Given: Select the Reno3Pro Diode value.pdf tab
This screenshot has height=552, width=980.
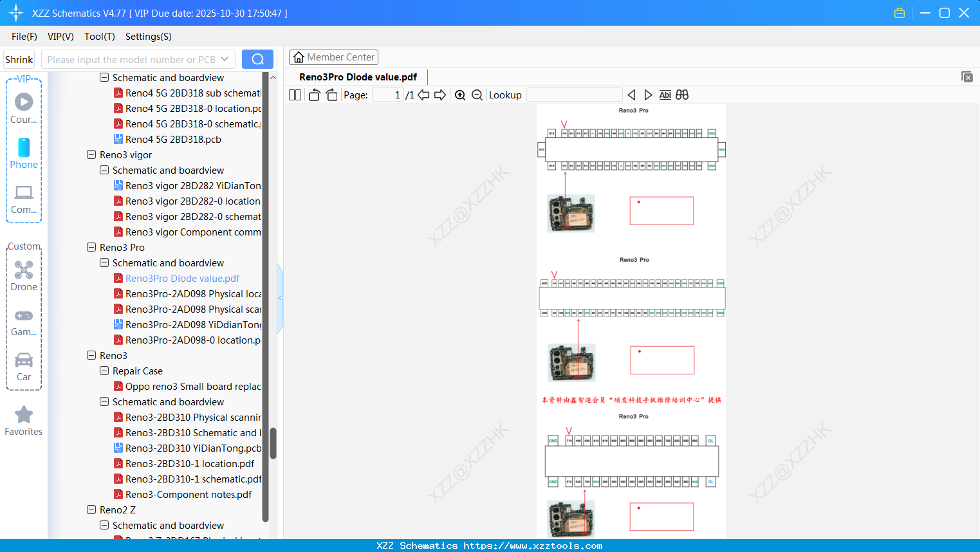Looking at the screenshot, I should tap(358, 77).
